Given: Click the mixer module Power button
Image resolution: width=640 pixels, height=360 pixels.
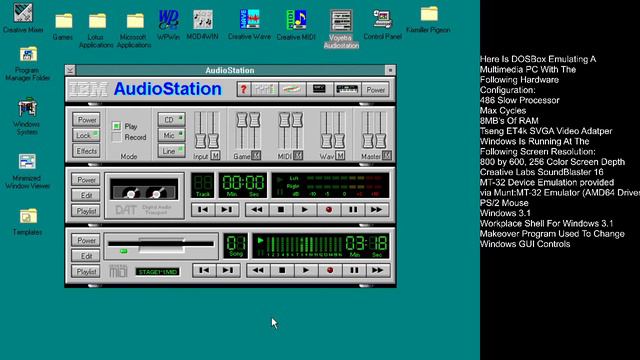Looking at the screenshot, I should (87, 120).
